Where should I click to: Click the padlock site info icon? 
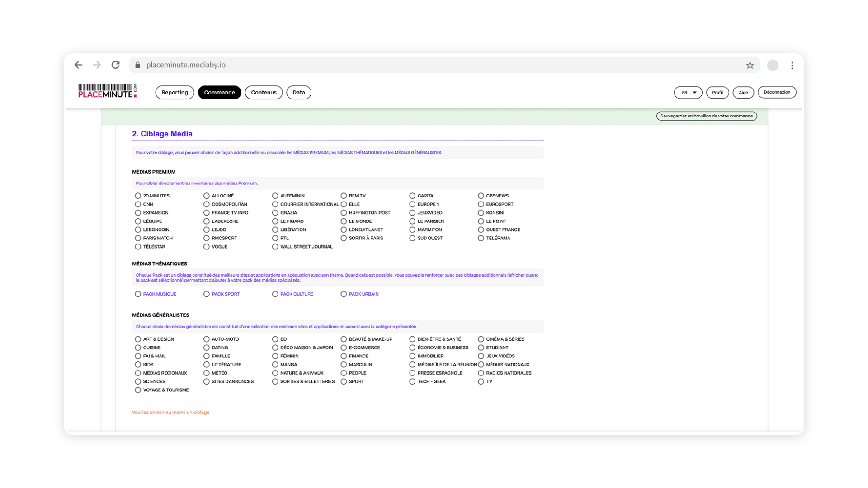[138, 65]
